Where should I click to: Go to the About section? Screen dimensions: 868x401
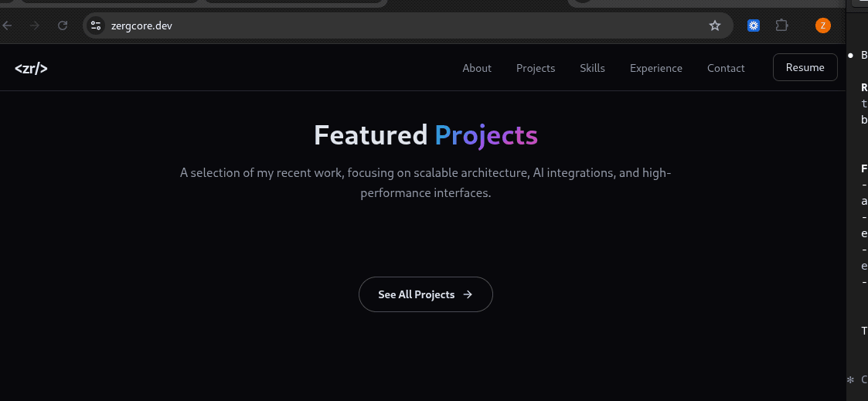(x=477, y=68)
